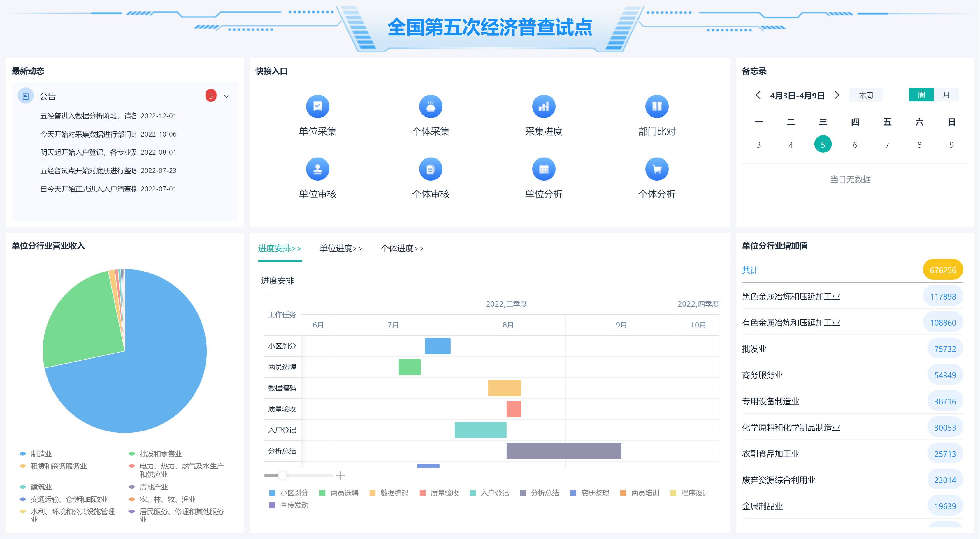This screenshot has width=980, height=539.
Task: Select day 7 in the week calendar
Action: pyautogui.click(x=887, y=145)
